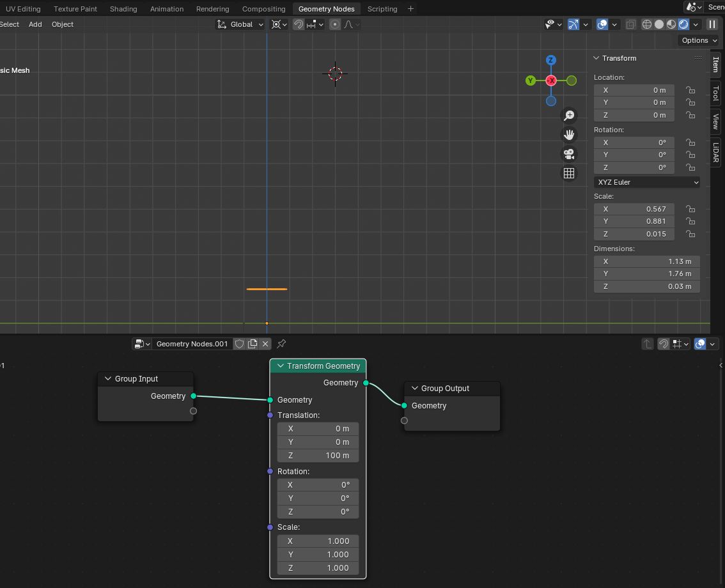Toggle the pin node tree icon

tap(281, 344)
